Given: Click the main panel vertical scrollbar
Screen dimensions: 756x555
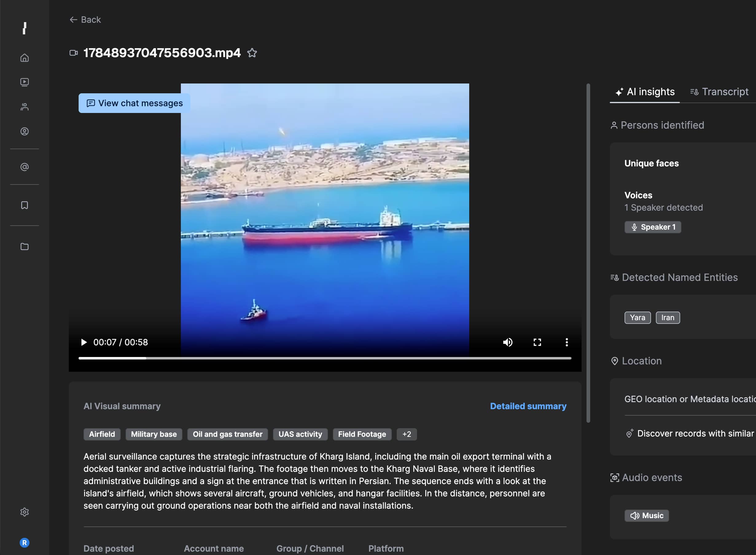Looking at the screenshot, I should click(588, 253).
